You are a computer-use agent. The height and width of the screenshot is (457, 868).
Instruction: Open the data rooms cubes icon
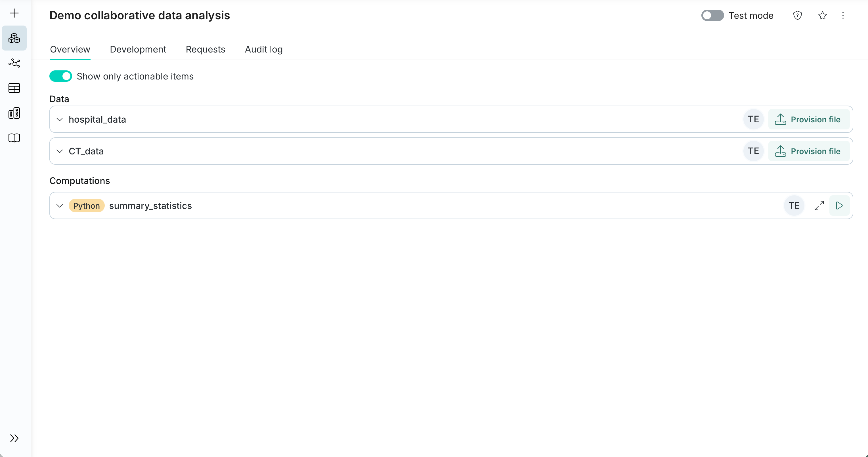pyautogui.click(x=14, y=38)
